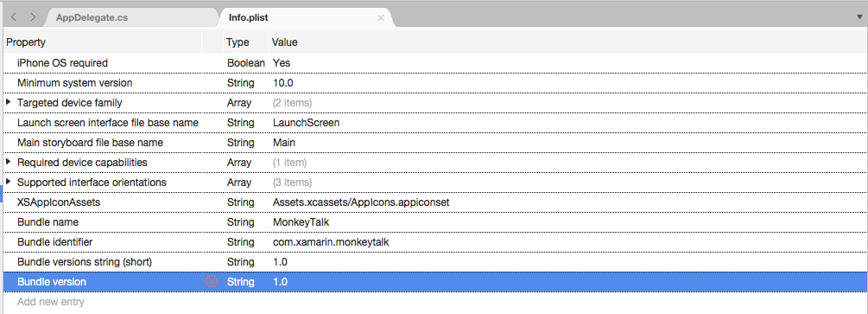Select the XSAppIconAssets row
The height and width of the screenshot is (314, 868).
pyautogui.click(x=434, y=202)
